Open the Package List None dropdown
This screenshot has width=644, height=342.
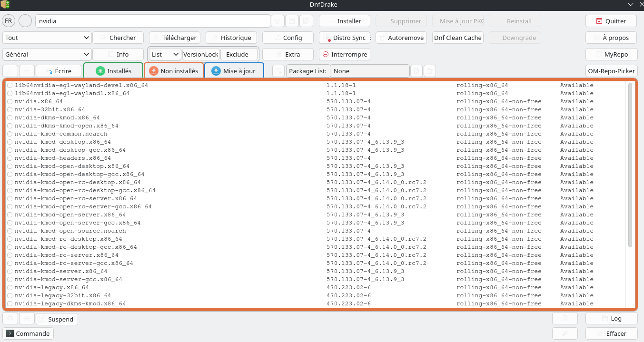click(x=370, y=71)
